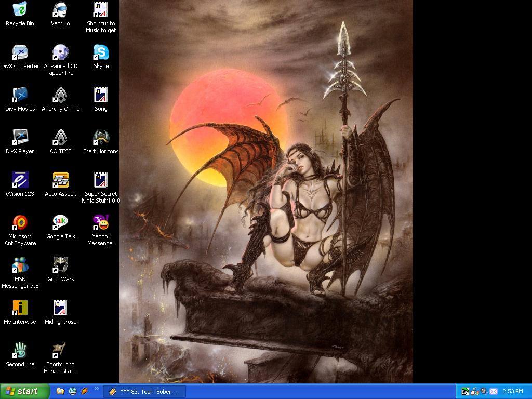Screen dimensions: 532x399
Task: Open the Midnightrose document file
Action: 60,308
